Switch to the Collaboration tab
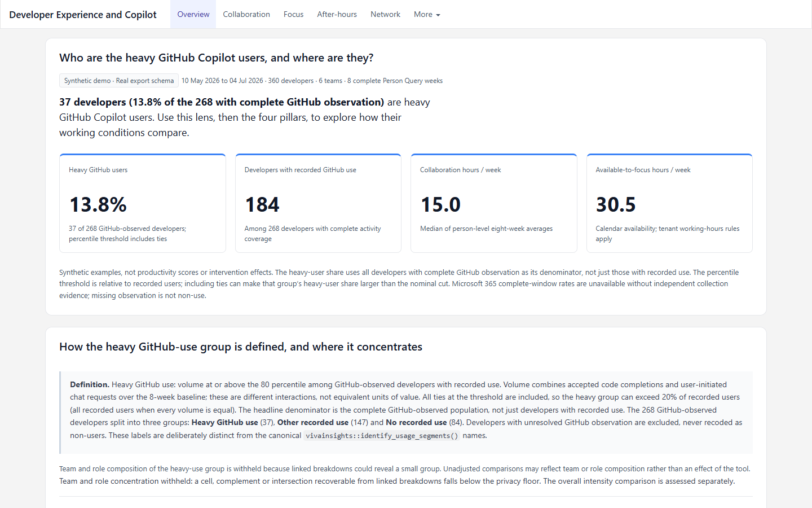Image resolution: width=812 pixels, height=508 pixels. click(246, 14)
